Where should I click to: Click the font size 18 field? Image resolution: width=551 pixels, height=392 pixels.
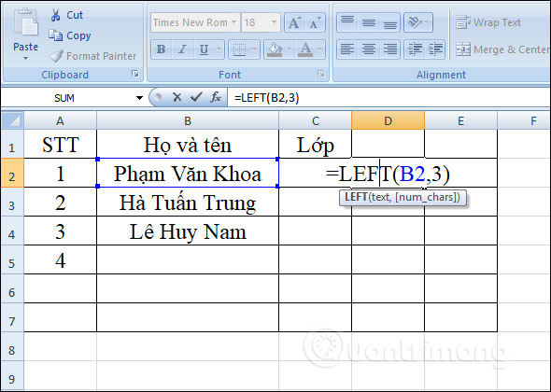[x=255, y=22]
